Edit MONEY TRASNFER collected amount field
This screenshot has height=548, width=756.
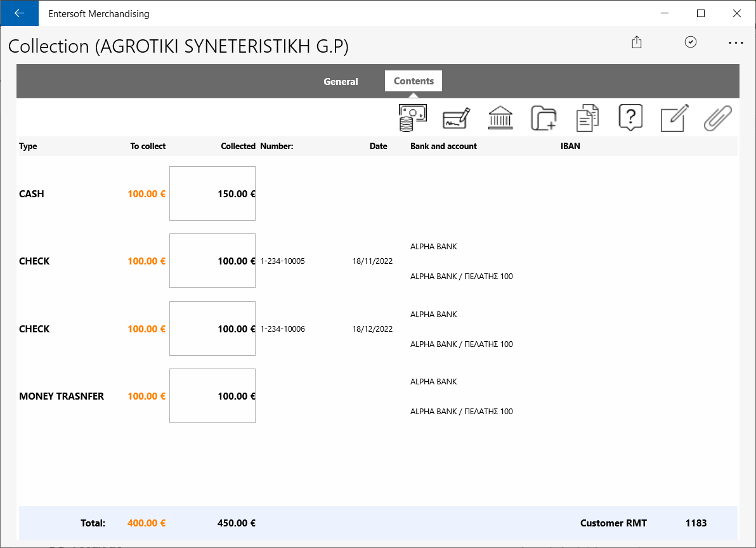[212, 396]
